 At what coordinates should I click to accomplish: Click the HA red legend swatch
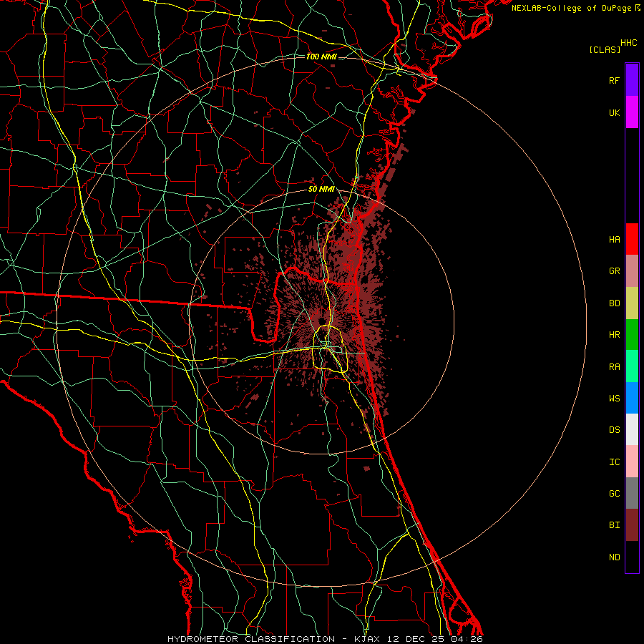632,239
